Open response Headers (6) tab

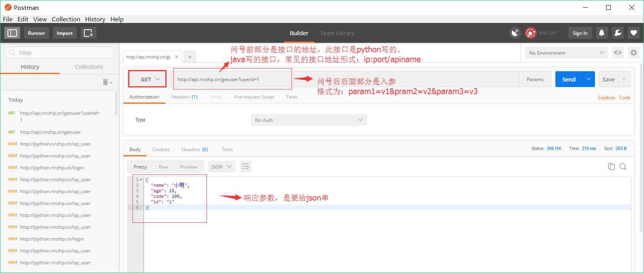pos(195,150)
